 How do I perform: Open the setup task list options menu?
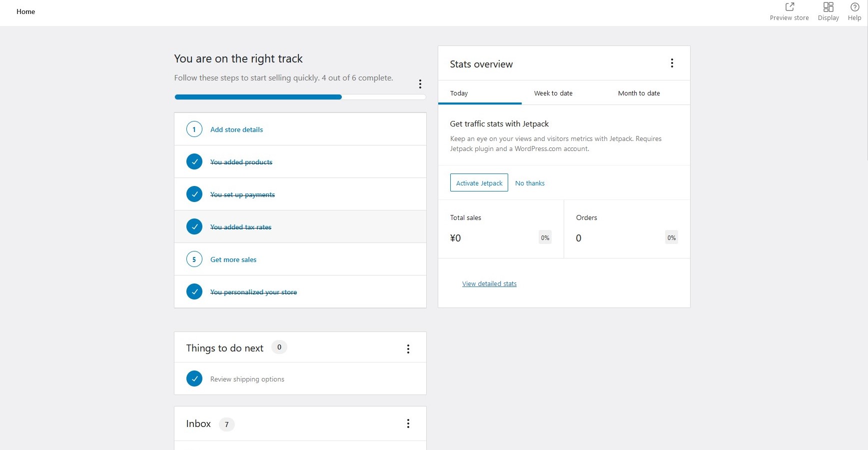(420, 84)
